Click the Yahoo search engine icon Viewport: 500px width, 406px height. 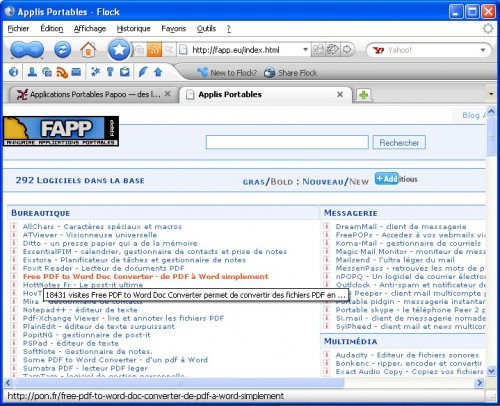coord(379,50)
